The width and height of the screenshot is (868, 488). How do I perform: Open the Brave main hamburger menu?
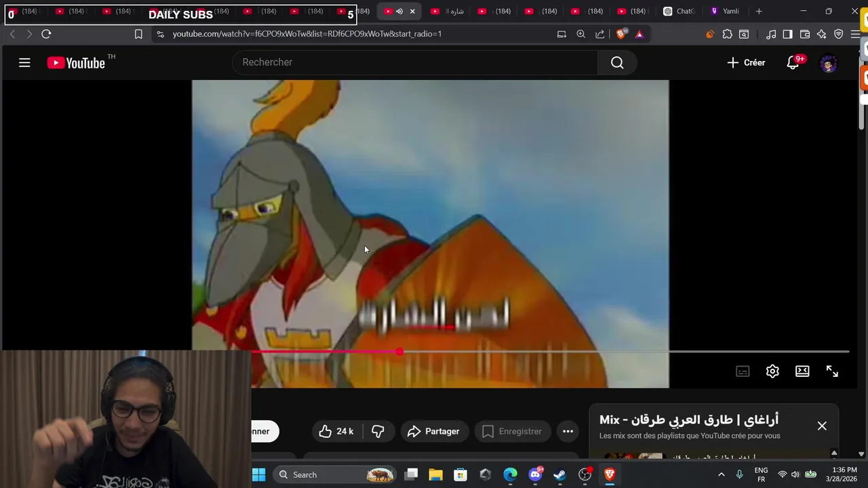[x=855, y=34]
